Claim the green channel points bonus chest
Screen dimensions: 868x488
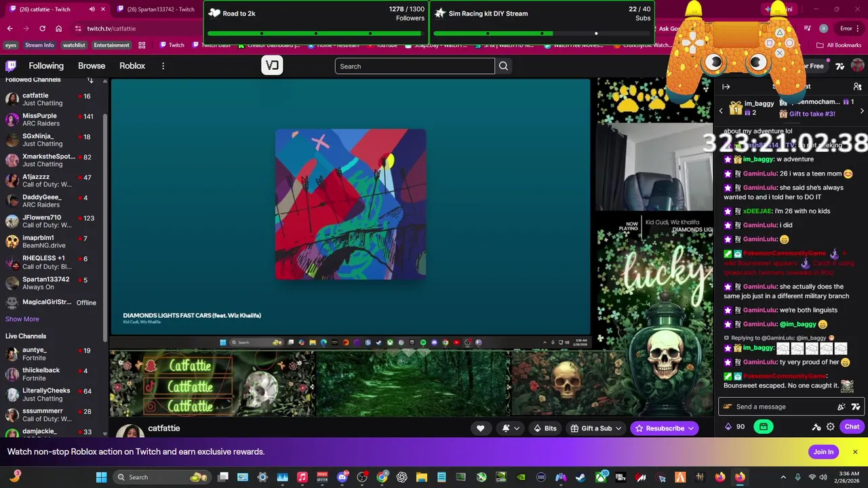click(x=764, y=426)
